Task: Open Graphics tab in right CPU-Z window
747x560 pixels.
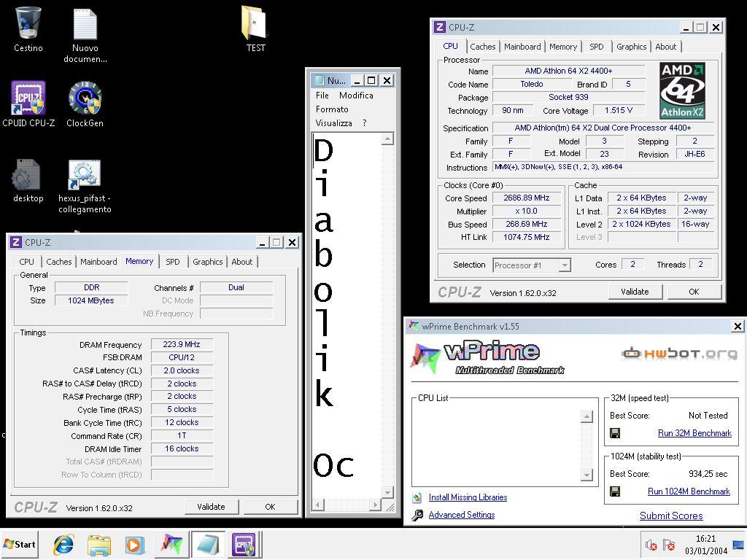Action: pos(631,47)
